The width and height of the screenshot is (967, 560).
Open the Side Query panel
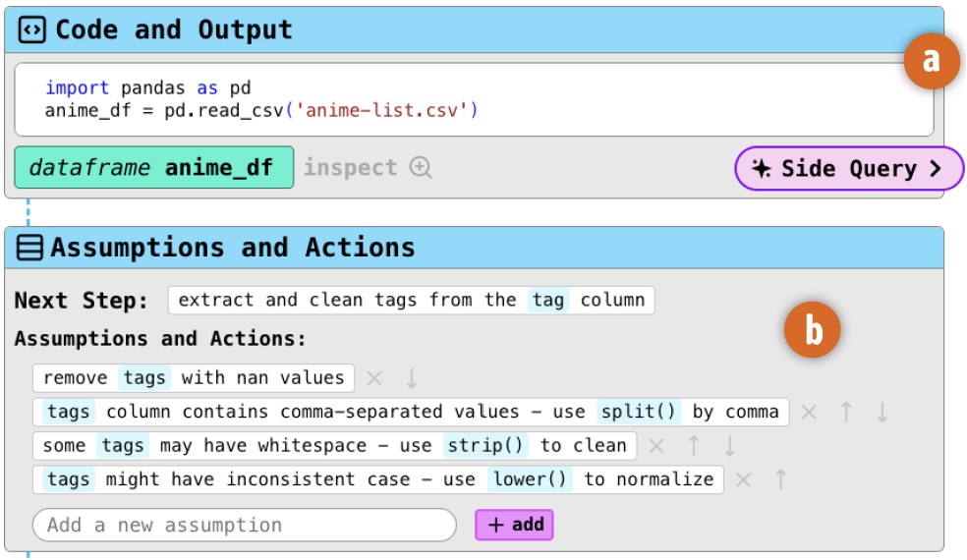(x=848, y=169)
